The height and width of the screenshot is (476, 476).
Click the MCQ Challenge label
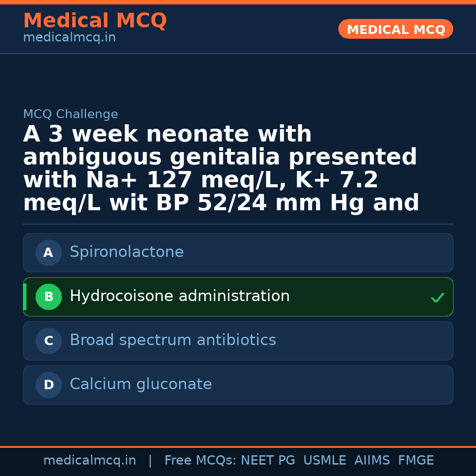pyautogui.click(x=71, y=115)
